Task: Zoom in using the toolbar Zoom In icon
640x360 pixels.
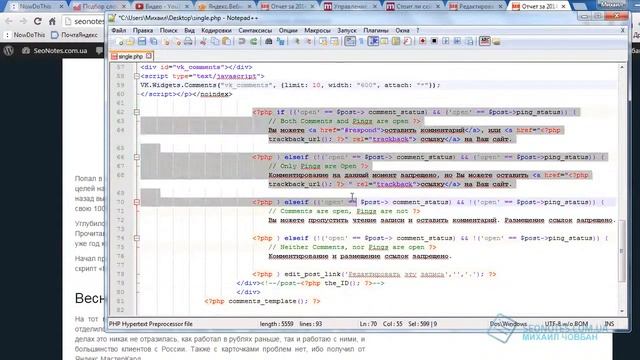Action: coord(296,42)
